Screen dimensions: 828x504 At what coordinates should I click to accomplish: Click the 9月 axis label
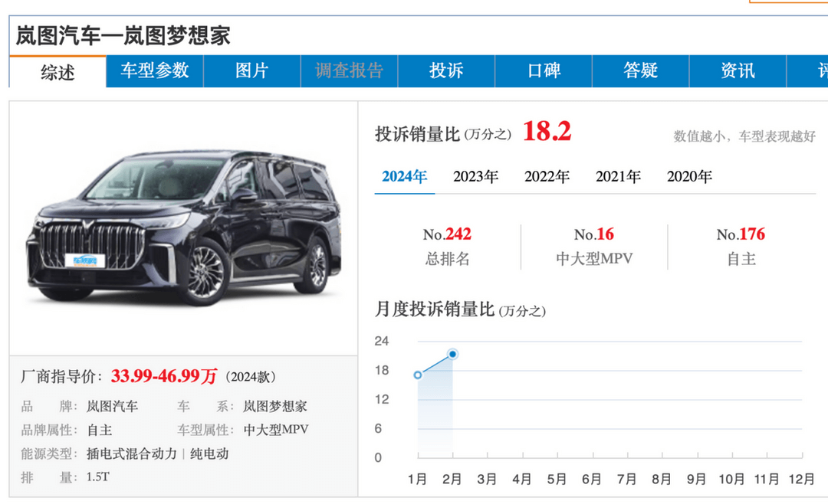click(696, 479)
